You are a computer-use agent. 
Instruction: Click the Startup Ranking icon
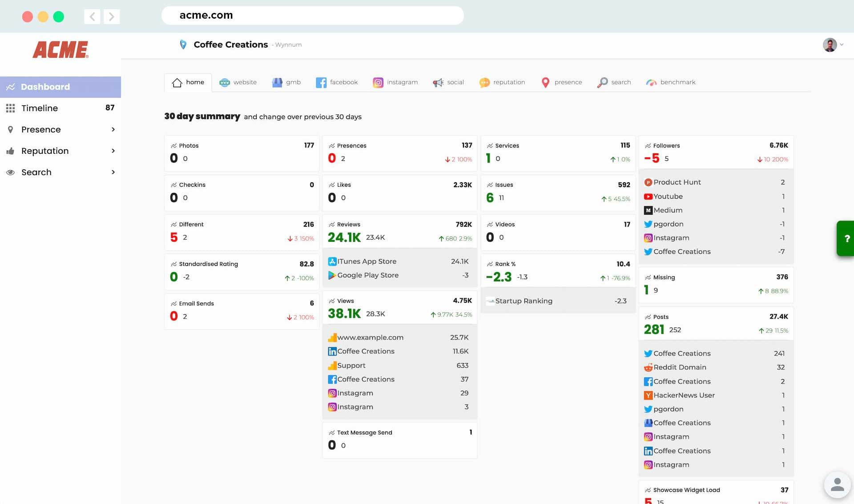point(490,301)
